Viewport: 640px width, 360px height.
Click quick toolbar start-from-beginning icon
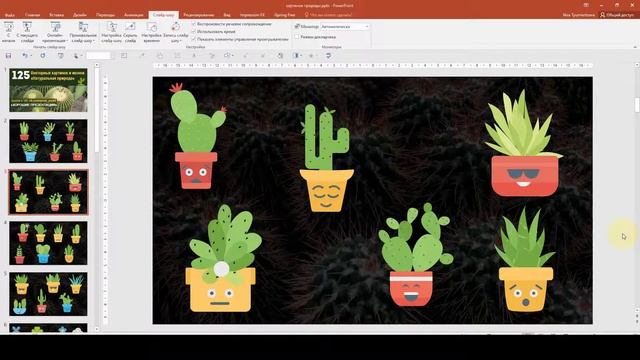[x=60, y=56]
